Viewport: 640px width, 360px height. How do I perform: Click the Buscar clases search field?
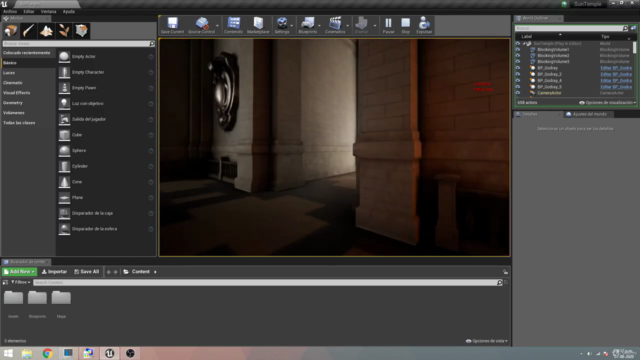pyautogui.click(x=76, y=43)
